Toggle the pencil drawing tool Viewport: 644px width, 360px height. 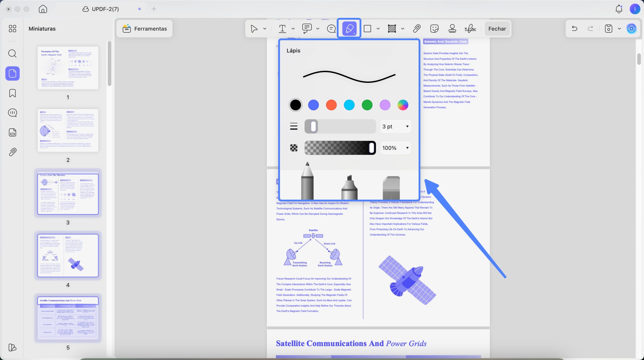coord(349,28)
